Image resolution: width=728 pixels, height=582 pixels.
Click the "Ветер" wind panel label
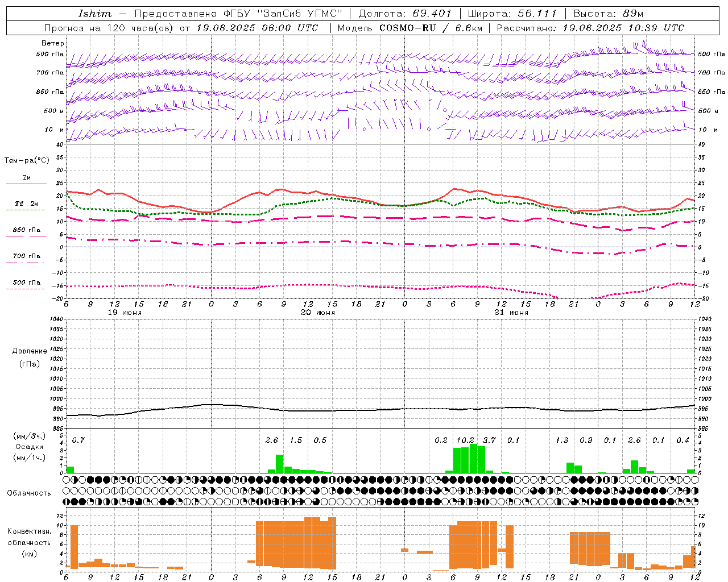pyautogui.click(x=53, y=43)
